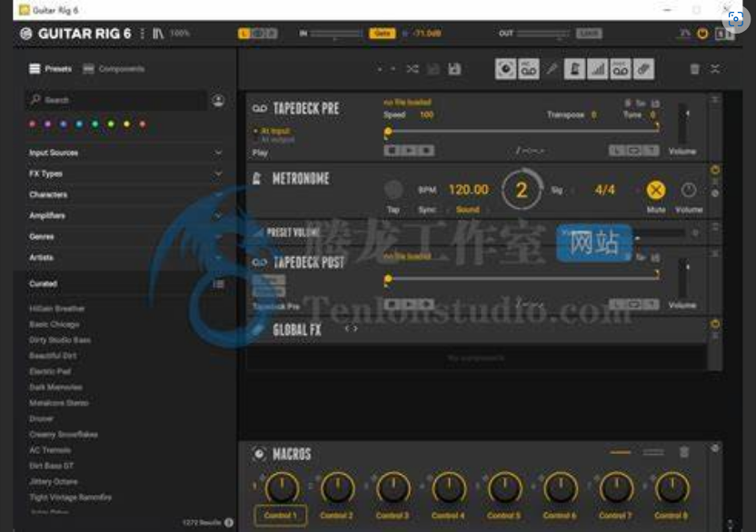Viewport: 756px width, 532px height.
Task: Click the shuffle preset icon in toolbar
Action: pyautogui.click(x=413, y=69)
